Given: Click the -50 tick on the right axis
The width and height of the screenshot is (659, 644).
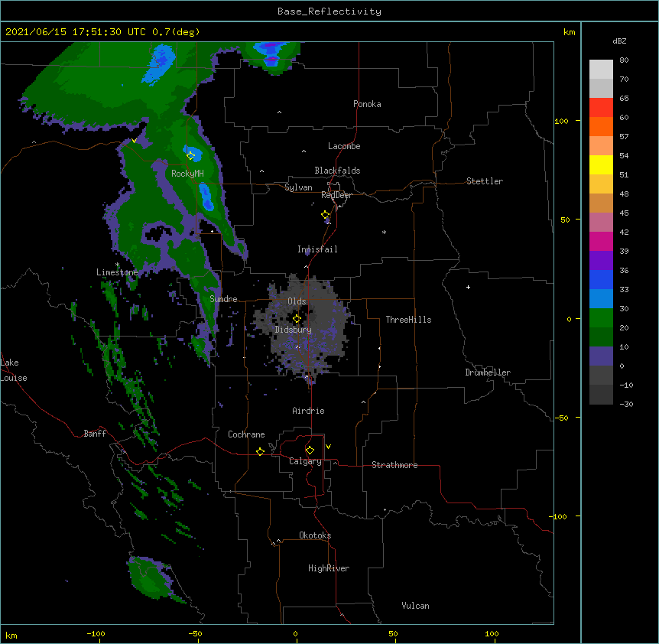Looking at the screenshot, I should 561,418.
